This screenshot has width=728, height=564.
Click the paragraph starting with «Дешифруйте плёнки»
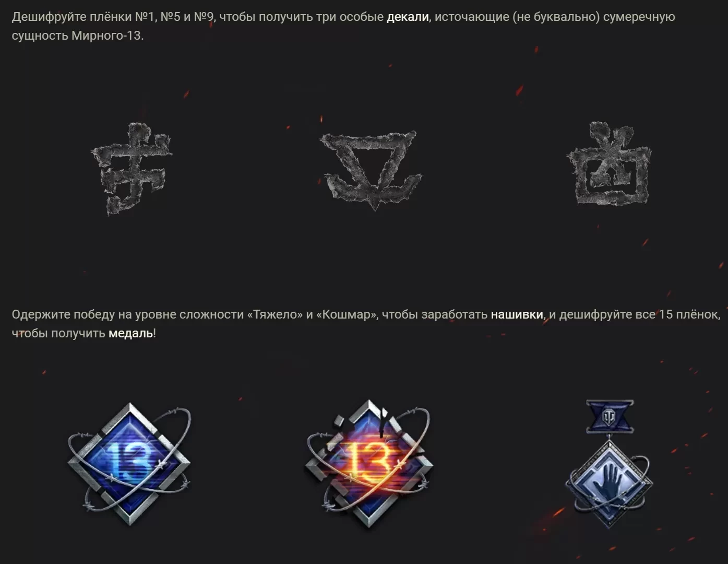[x=343, y=26]
